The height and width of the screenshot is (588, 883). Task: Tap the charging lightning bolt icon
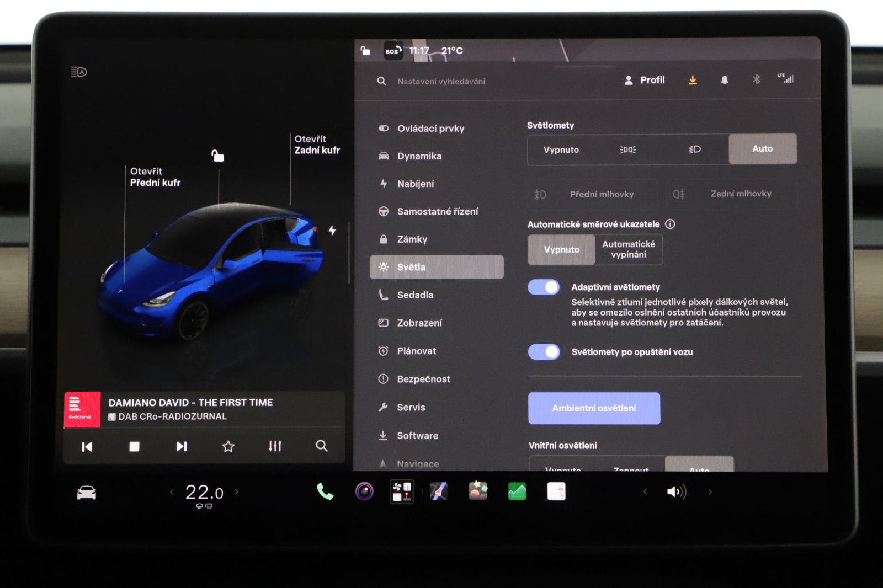click(x=332, y=230)
